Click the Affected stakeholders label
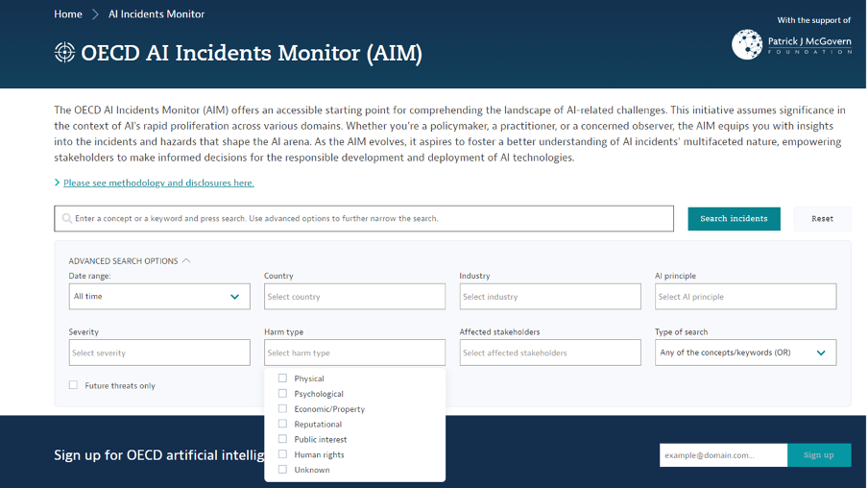 click(499, 331)
